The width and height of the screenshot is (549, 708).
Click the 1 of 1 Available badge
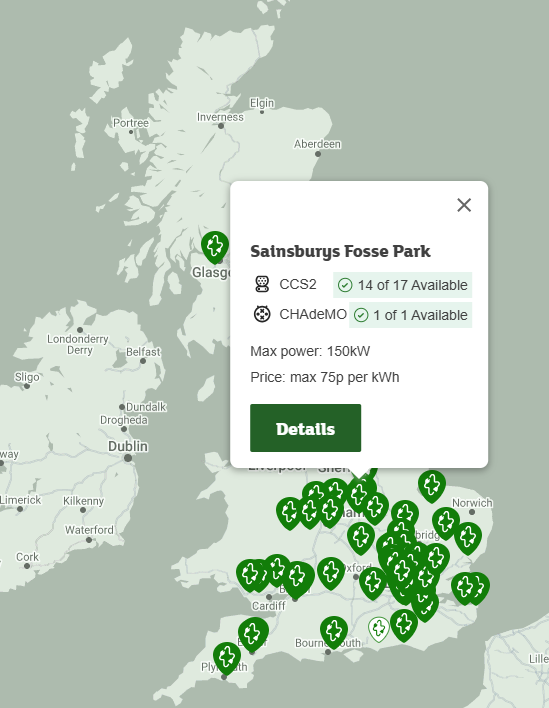coord(411,315)
